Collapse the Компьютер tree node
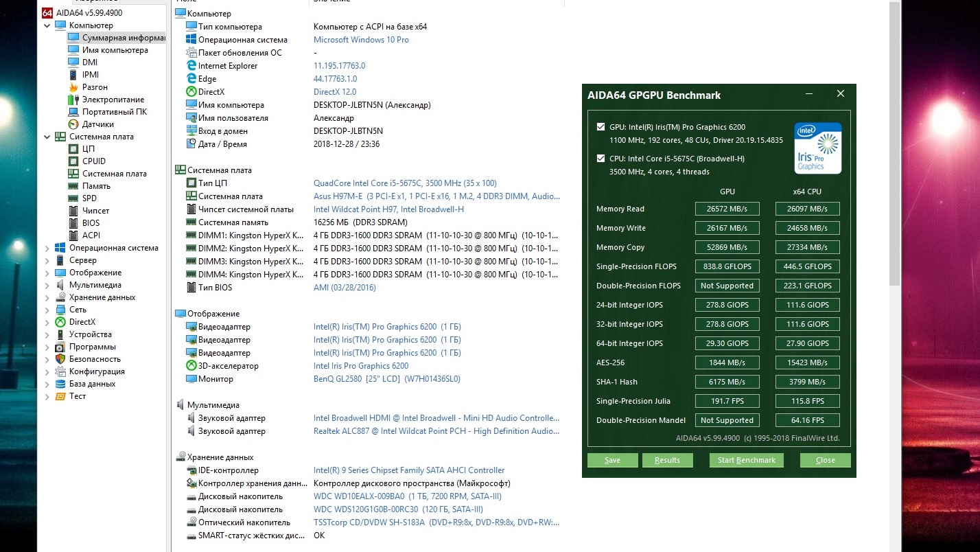Image resolution: width=980 pixels, height=552 pixels. [47, 25]
